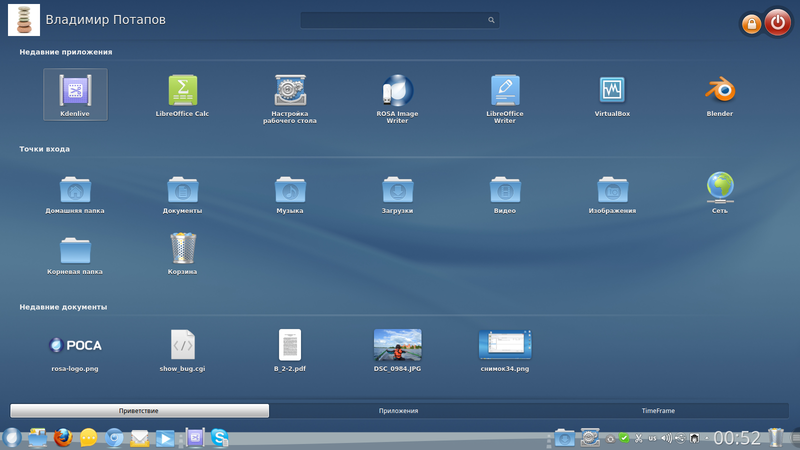Open the volume control tray icon

(x=666, y=438)
